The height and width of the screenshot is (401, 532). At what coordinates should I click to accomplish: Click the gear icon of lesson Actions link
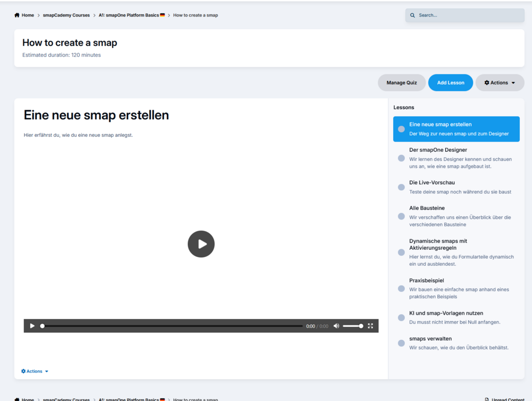pyautogui.click(x=23, y=371)
